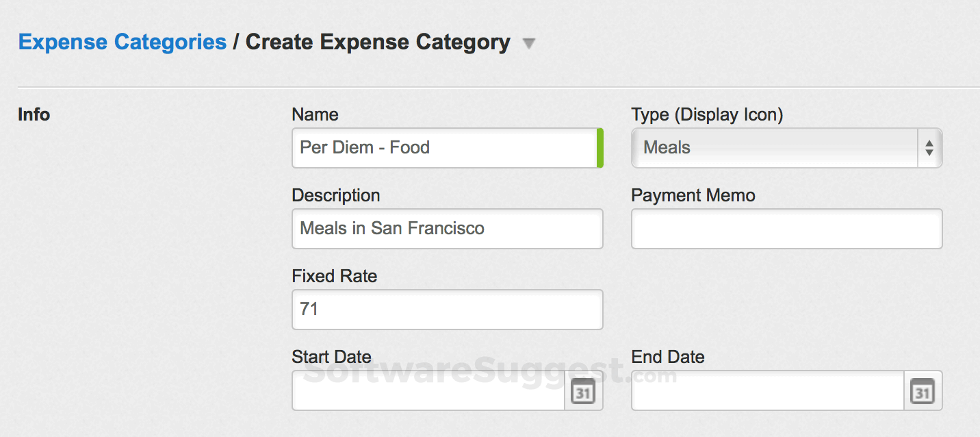Click the green required marker on Name field
The width and height of the screenshot is (980, 437).
(x=599, y=148)
